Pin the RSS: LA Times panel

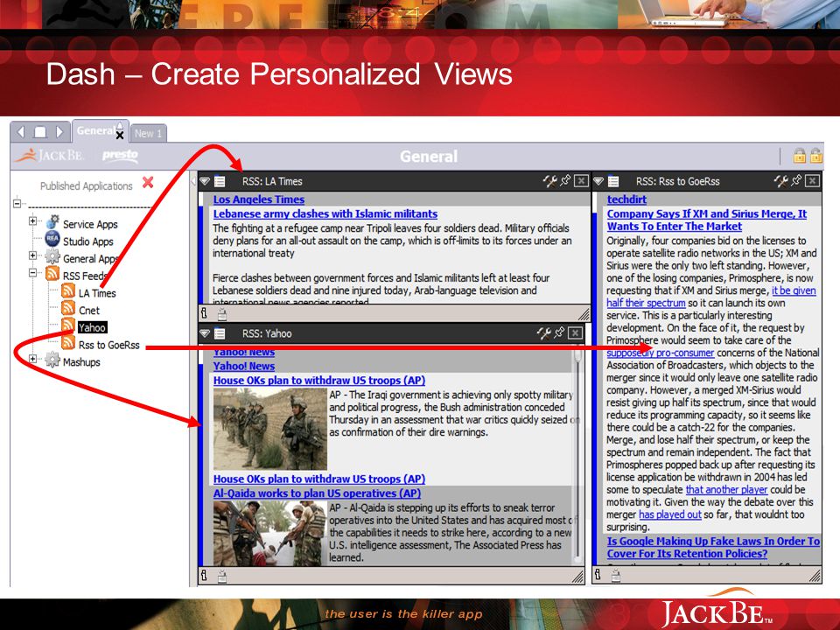(565, 180)
